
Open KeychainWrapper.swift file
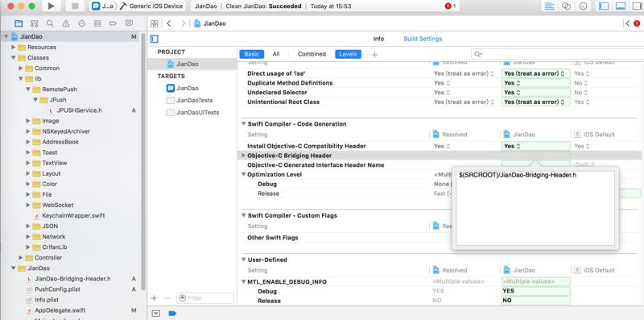(x=73, y=215)
